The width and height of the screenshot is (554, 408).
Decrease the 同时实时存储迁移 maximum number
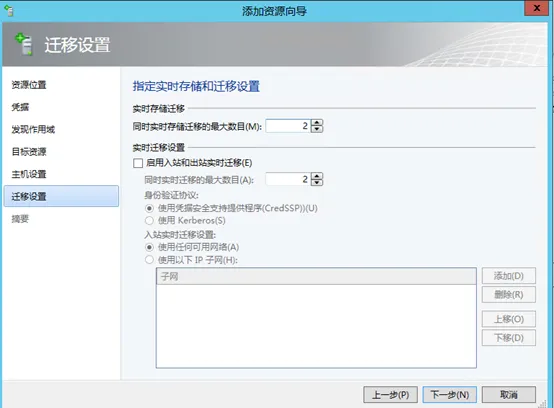coord(317,129)
